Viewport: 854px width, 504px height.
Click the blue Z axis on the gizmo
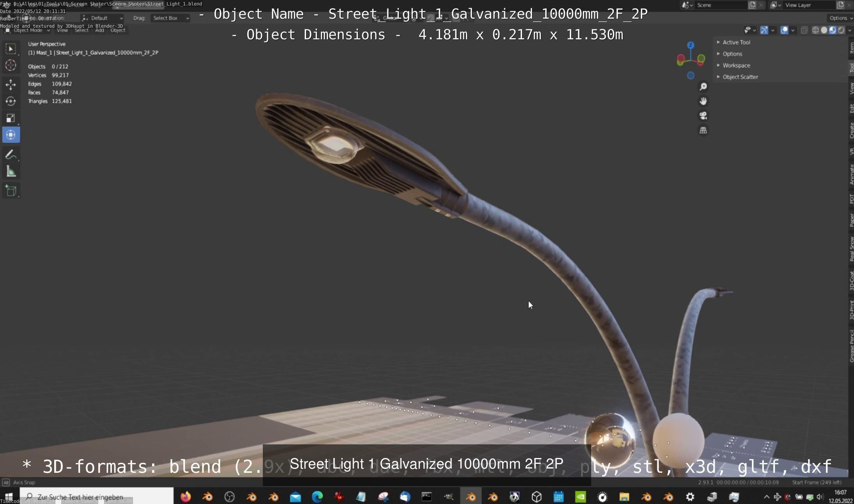click(x=691, y=45)
